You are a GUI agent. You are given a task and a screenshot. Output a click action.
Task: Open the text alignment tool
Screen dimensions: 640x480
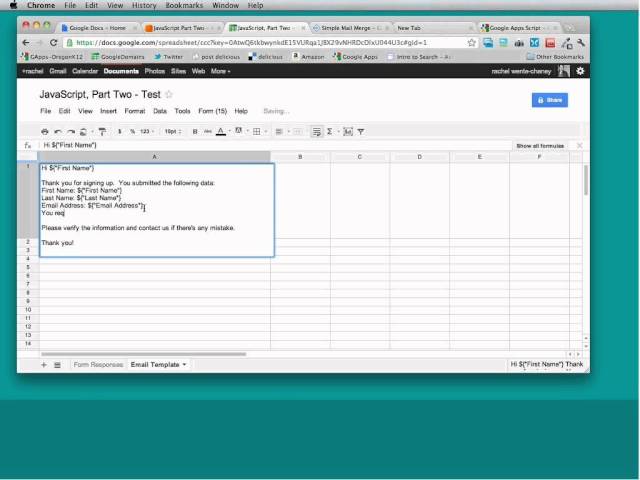point(279,131)
